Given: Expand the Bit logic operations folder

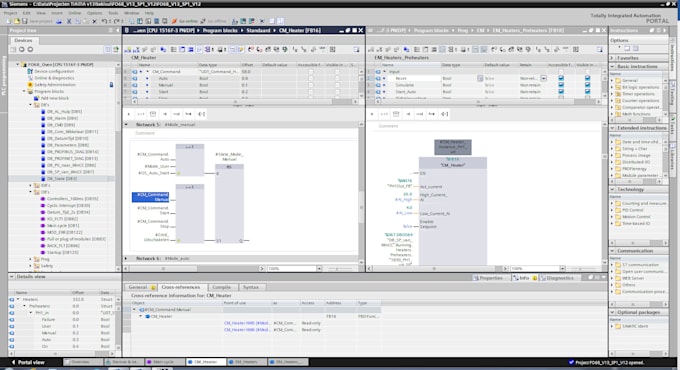Looking at the screenshot, I should pos(612,87).
